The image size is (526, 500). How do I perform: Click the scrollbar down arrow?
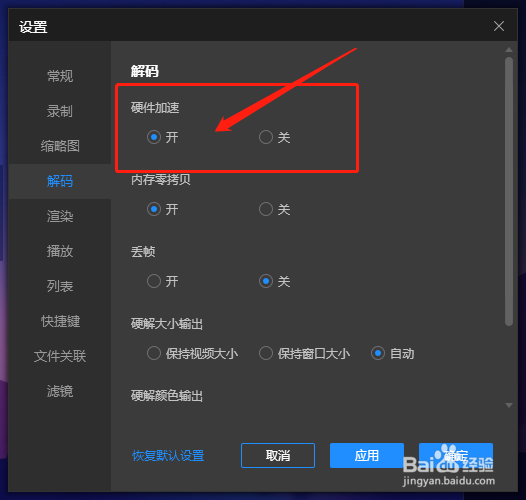[x=509, y=405]
